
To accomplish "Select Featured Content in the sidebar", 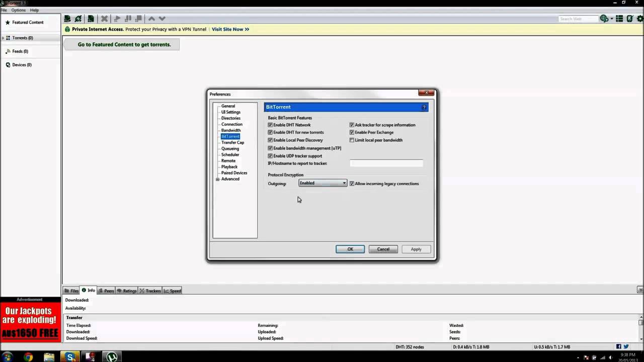I will tap(28, 22).
